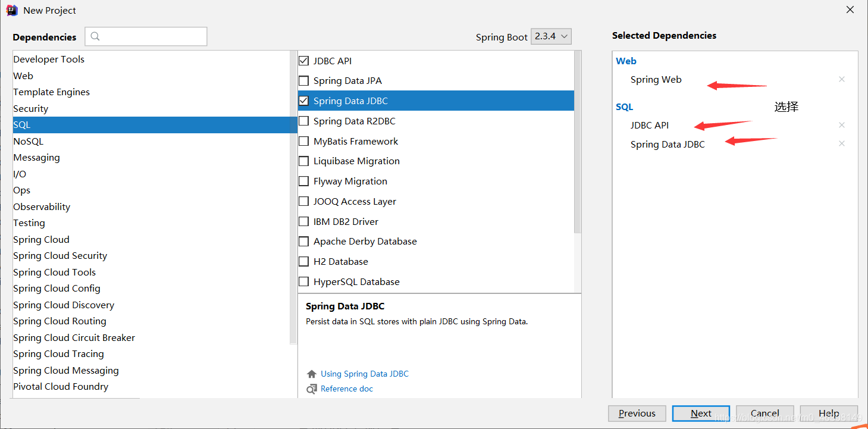Screen dimensions: 868x429
Task: Click the Cancel button
Action: (x=765, y=414)
